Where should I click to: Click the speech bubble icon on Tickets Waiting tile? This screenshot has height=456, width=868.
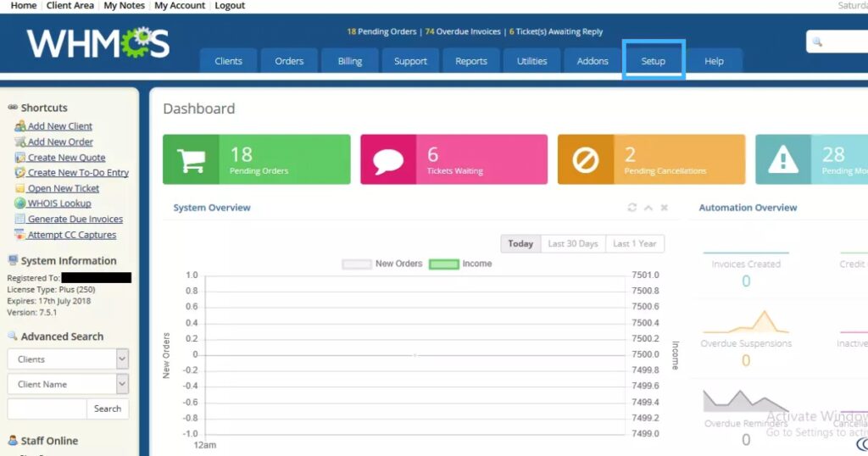tap(388, 160)
